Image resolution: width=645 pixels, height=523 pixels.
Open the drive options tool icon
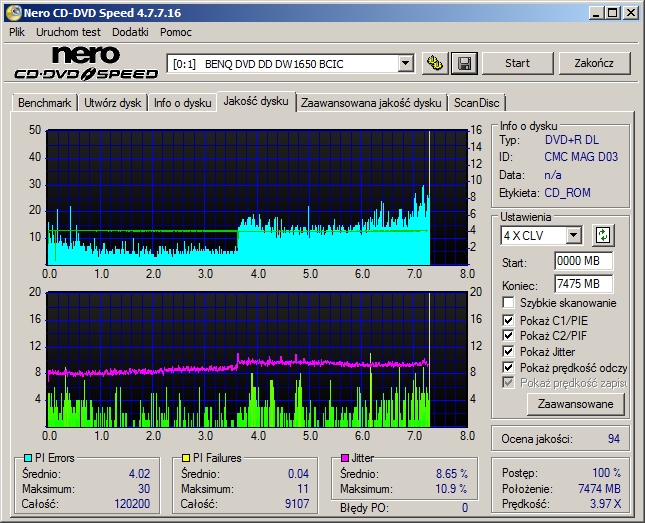coord(435,63)
